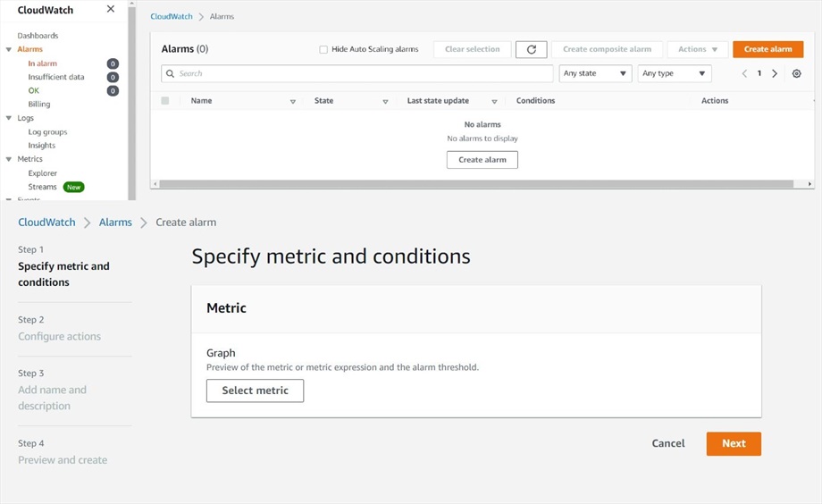This screenshot has height=504, width=822.
Task: Open Streams under Metrics
Action: tap(43, 188)
